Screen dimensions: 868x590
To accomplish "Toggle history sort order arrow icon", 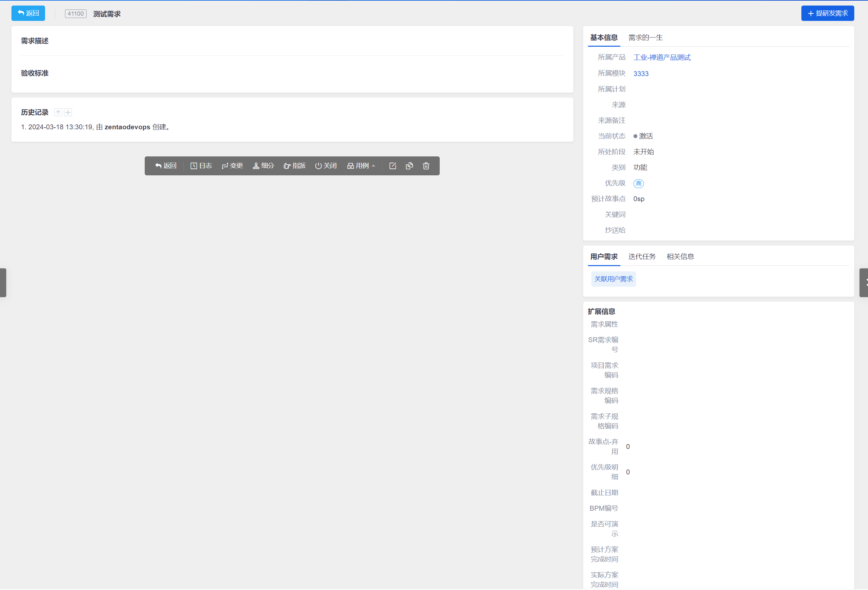I will pos(58,113).
